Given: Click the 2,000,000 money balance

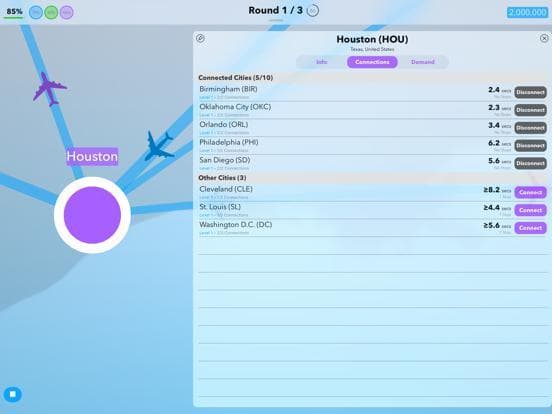Looking at the screenshot, I should point(527,12).
